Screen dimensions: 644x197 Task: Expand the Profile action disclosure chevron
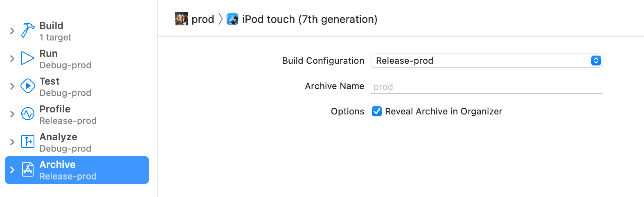(12, 114)
